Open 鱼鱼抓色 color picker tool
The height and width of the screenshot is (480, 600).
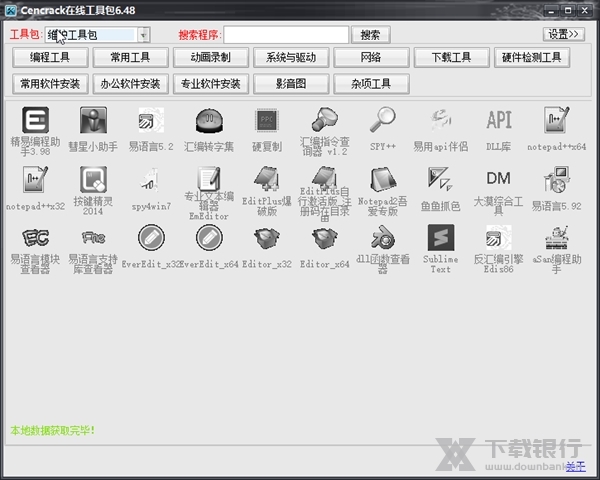[440, 179]
